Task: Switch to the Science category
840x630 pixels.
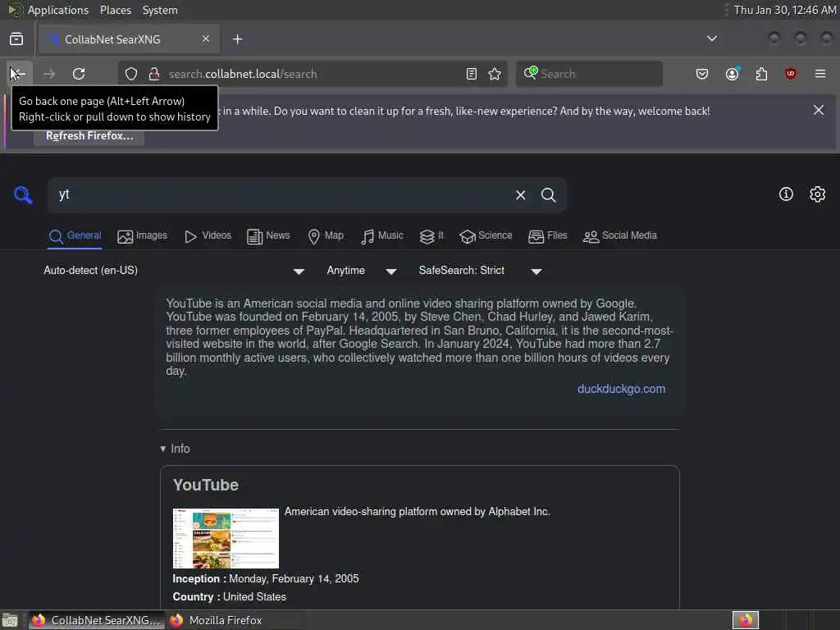Action: [x=486, y=235]
